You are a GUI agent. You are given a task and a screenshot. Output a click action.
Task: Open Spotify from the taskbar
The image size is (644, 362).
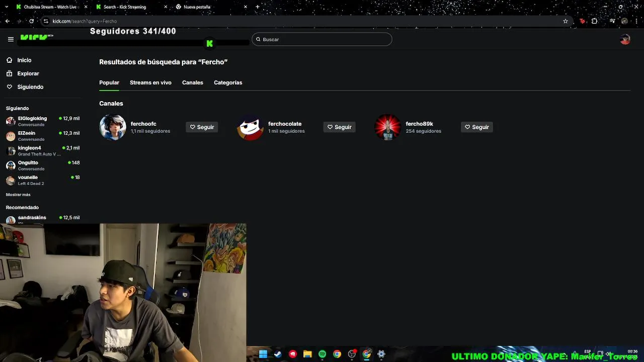coord(322,354)
